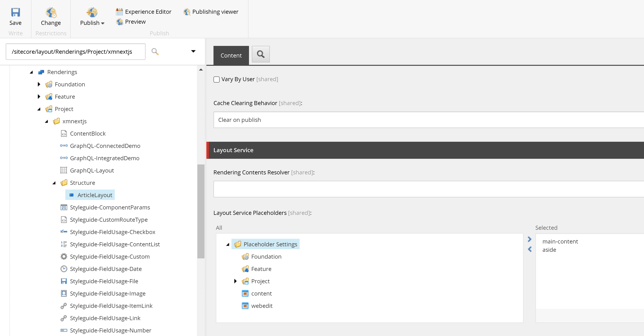Open the search tab beside Content
Screen dimensions: 644x336
click(261, 54)
